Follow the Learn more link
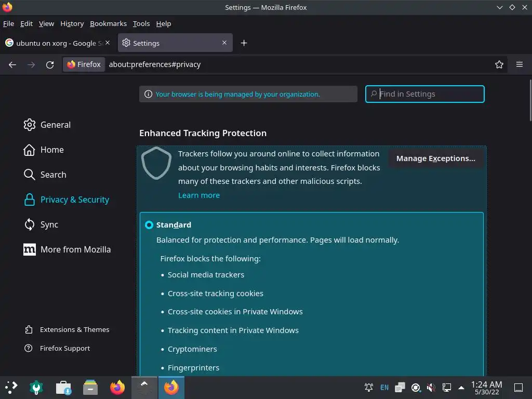Viewport: 532px width, 399px height. (x=199, y=195)
